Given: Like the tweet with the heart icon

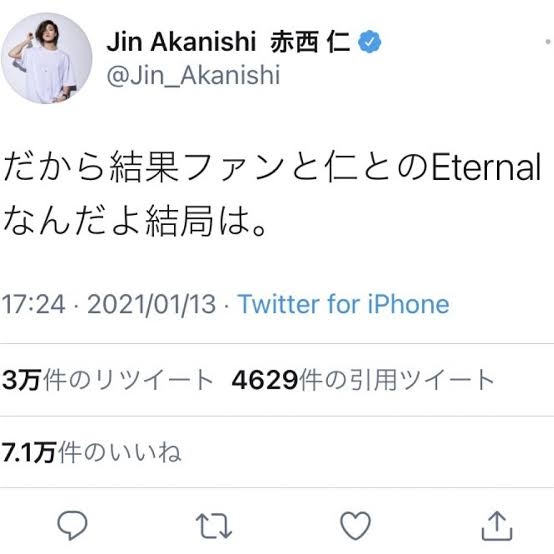Looking at the screenshot, I should point(355,526).
